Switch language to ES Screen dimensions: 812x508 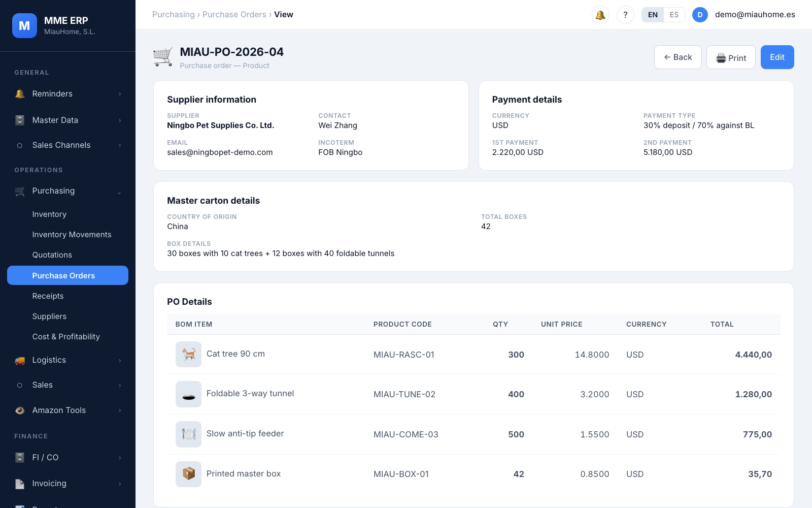[x=674, y=15]
